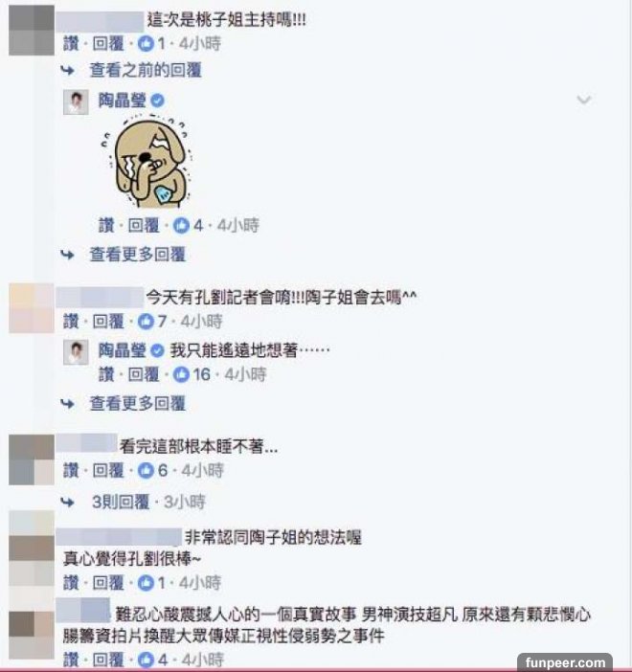Click thumbs-up icon with 16 likes
The image size is (632, 672).
(181, 374)
